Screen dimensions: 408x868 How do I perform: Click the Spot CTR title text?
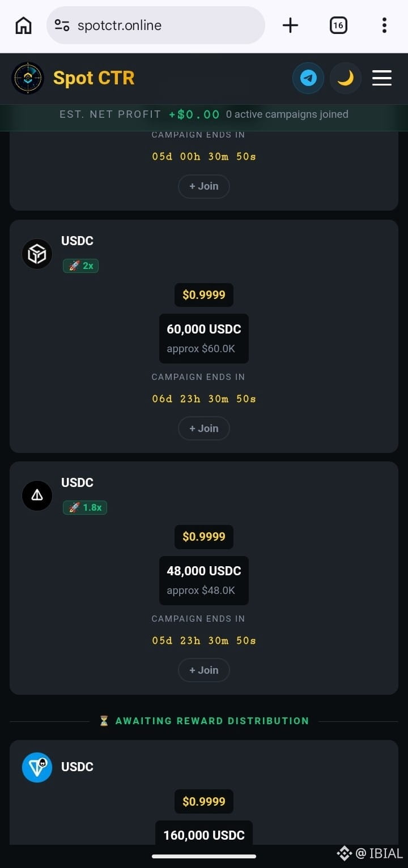[x=94, y=78]
